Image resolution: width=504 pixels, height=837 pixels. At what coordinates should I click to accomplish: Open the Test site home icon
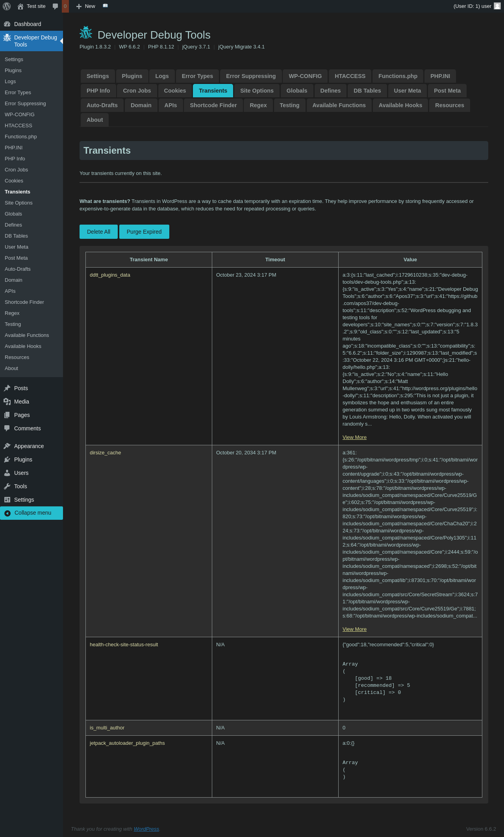coord(20,6)
